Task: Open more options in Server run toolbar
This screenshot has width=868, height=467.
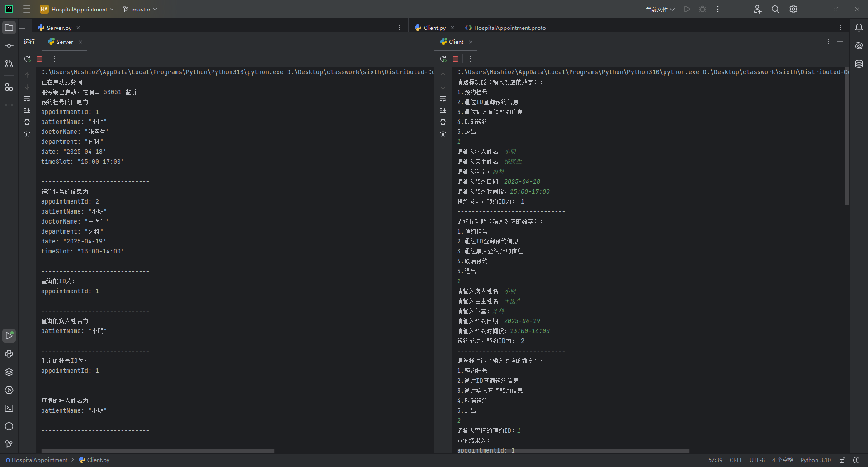Action: click(x=54, y=59)
